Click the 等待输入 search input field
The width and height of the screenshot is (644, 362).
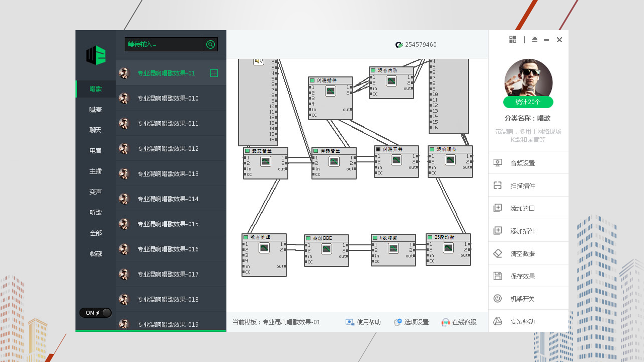click(x=164, y=44)
